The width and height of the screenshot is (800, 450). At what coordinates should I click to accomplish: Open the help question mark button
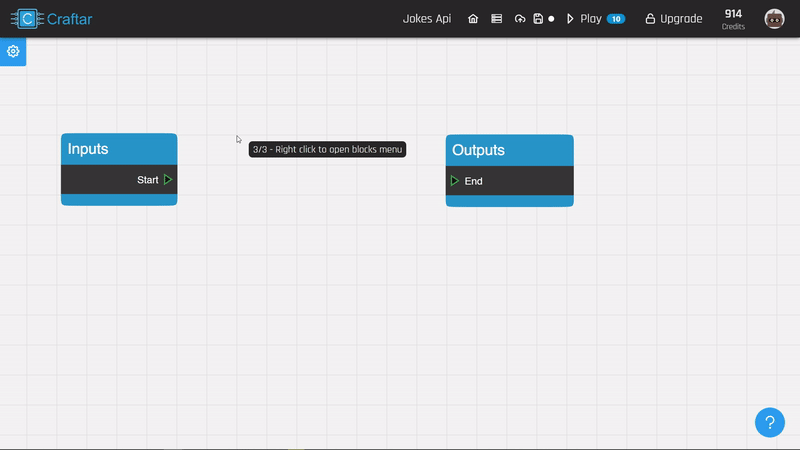[769, 422]
